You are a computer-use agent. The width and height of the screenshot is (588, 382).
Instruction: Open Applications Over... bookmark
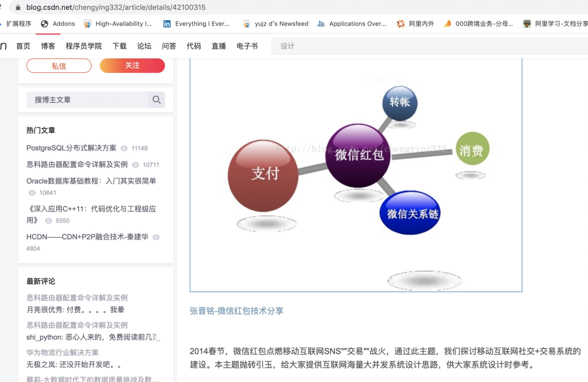click(x=351, y=23)
